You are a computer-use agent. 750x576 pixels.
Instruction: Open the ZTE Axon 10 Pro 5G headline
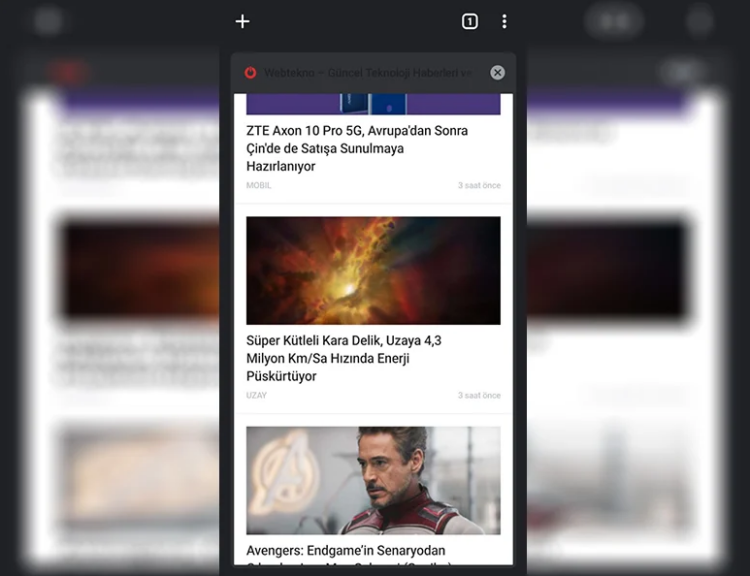(x=357, y=148)
